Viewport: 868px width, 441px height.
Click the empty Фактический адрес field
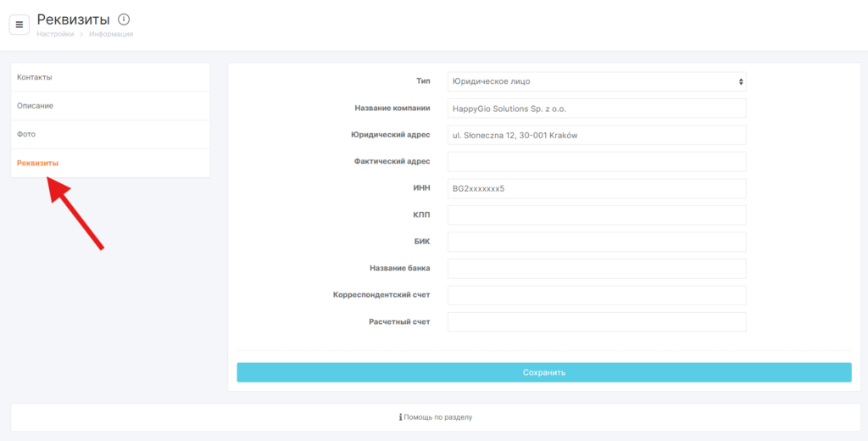[x=596, y=162]
